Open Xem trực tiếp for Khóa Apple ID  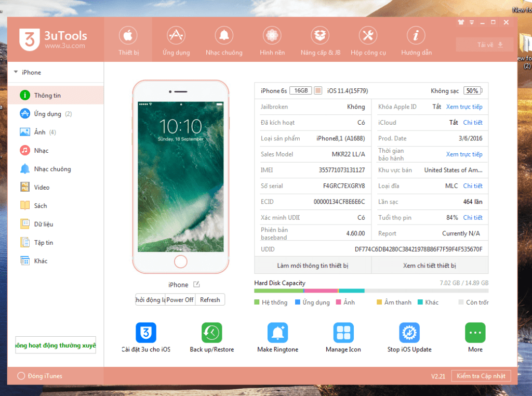(464, 107)
